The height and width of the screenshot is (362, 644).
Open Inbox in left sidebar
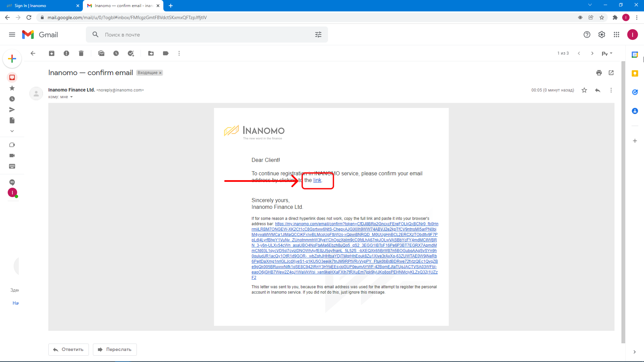click(x=12, y=77)
